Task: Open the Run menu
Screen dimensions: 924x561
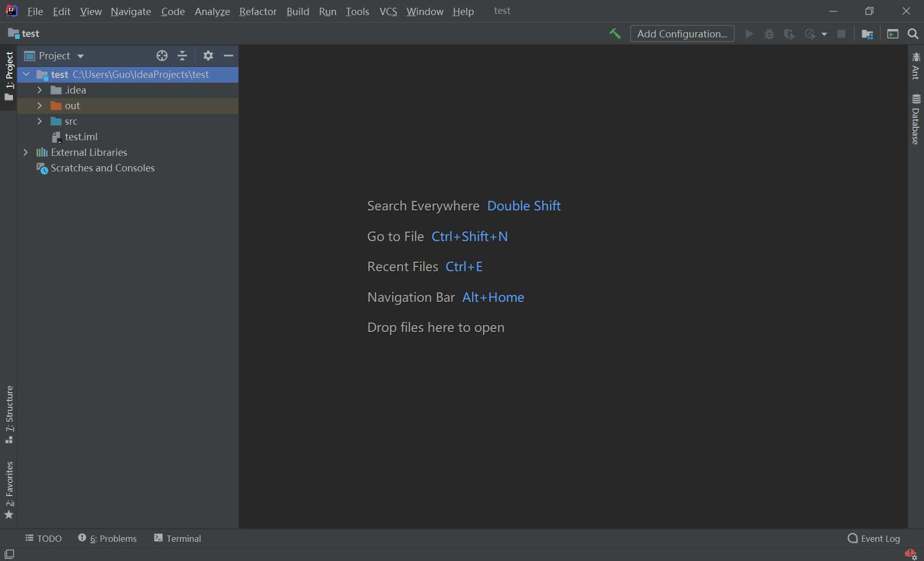Action: [x=327, y=11]
